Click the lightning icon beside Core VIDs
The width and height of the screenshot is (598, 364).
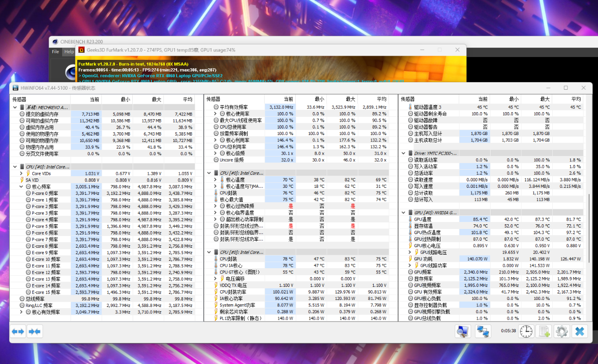point(28,173)
